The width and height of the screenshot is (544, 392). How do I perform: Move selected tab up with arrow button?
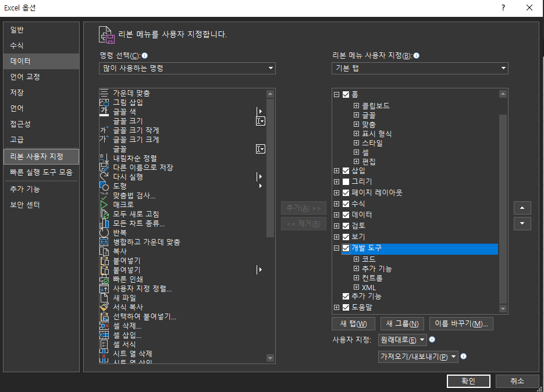[522, 208]
